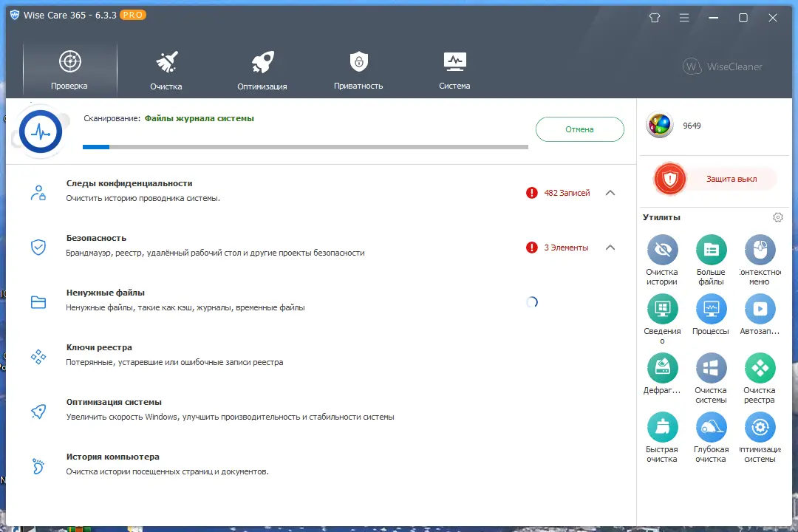Open the 482 Записей details link
This screenshot has height=532, width=798.
(x=567, y=192)
